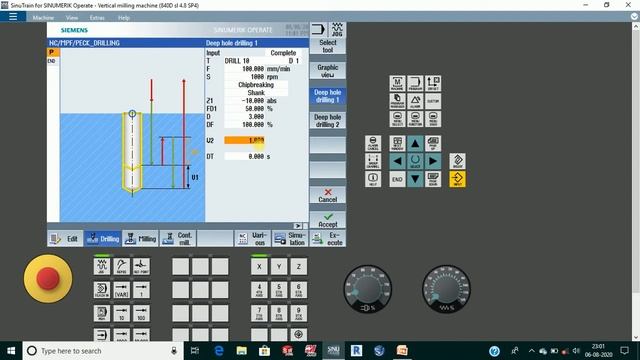
Task: Click the PAGE UP key
Action: pyautogui.click(x=433, y=143)
